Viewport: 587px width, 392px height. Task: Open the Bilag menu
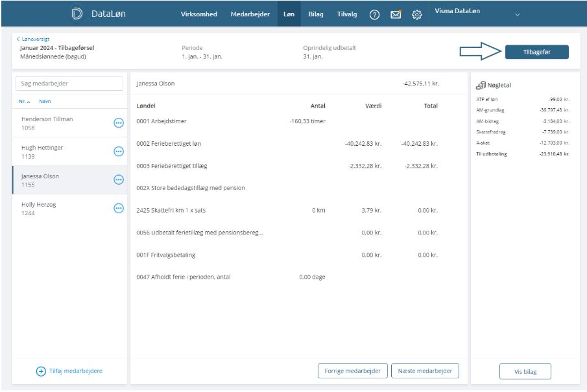[x=316, y=14]
